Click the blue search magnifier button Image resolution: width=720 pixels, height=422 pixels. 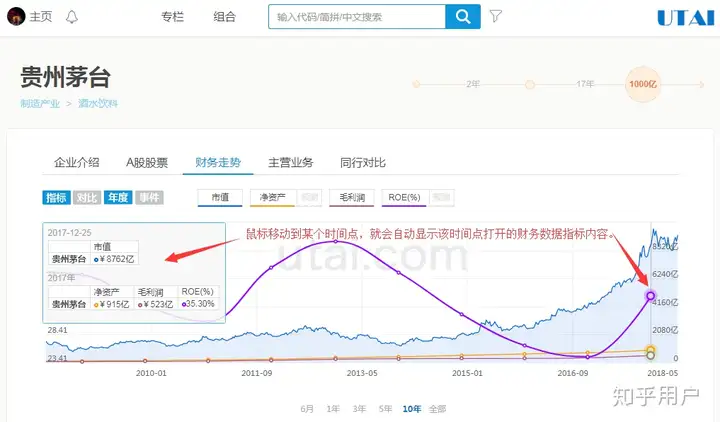pyautogui.click(x=463, y=17)
